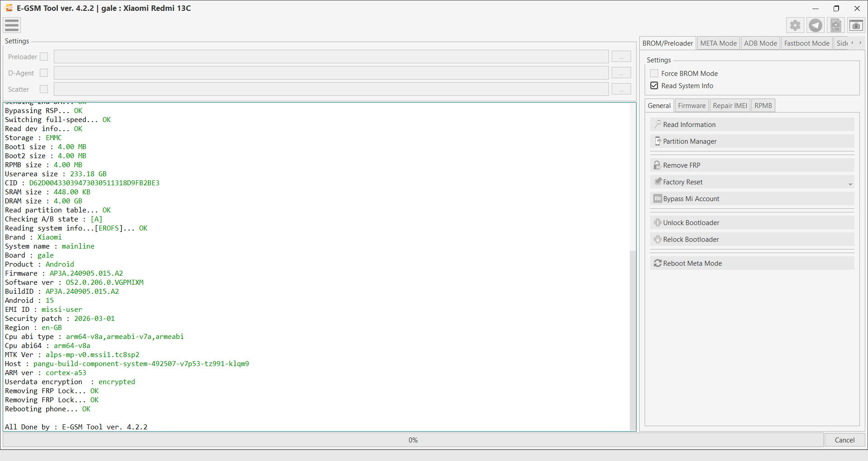Click the Unlock Bootloader android icon
This screenshot has height=461, width=868.
tap(658, 222)
